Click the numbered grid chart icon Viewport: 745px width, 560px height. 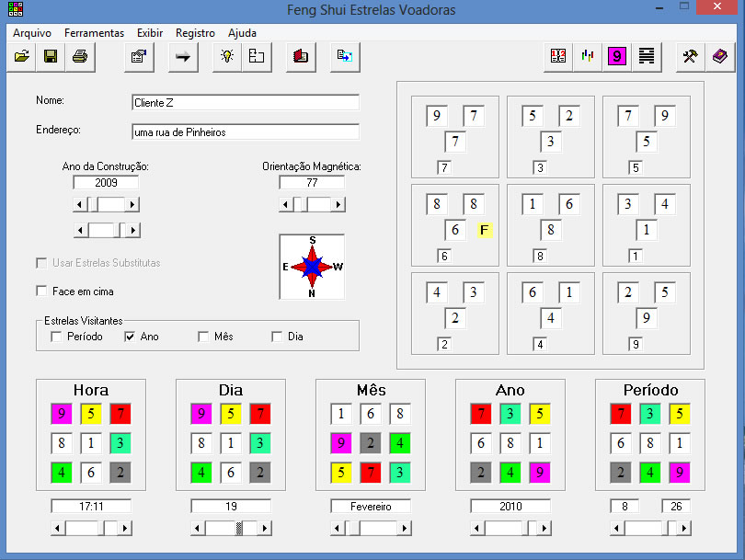pyautogui.click(x=558, y=56)
